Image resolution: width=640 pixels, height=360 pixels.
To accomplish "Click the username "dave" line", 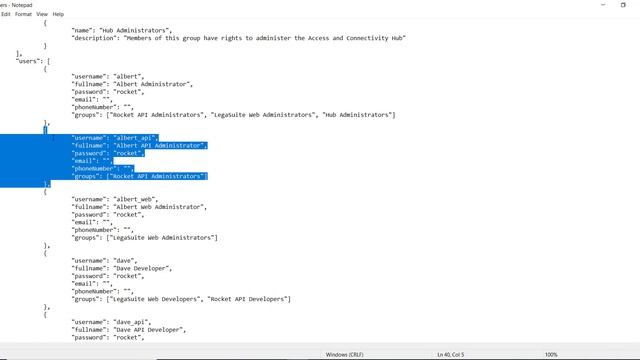I will [104, 260].
